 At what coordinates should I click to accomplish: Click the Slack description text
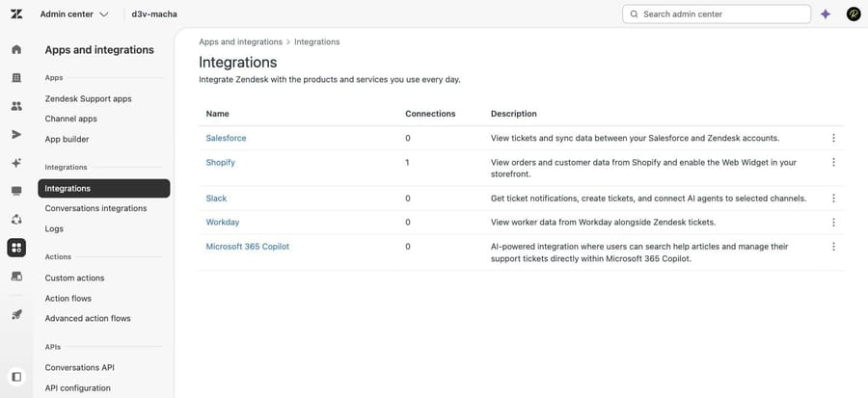coord(649,198)
